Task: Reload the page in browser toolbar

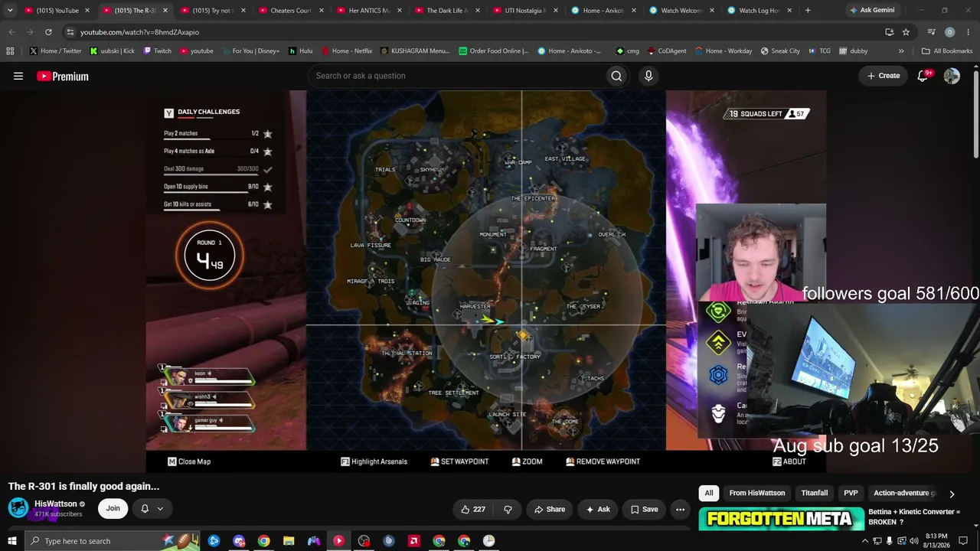Action: pos(48,32)
